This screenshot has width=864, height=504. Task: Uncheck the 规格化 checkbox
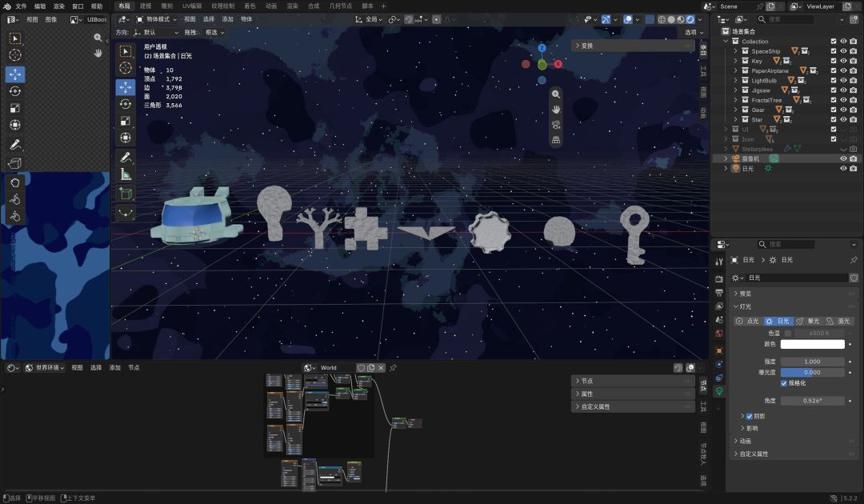(783, 383)
